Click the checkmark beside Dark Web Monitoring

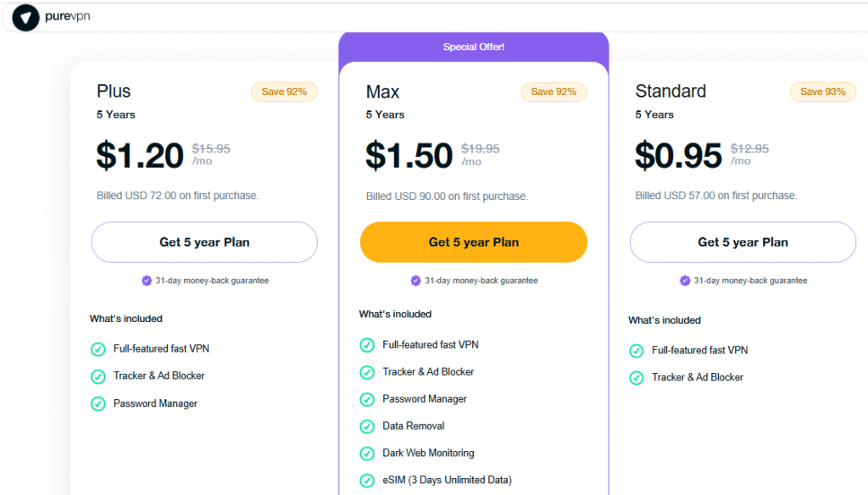point(367,453)
